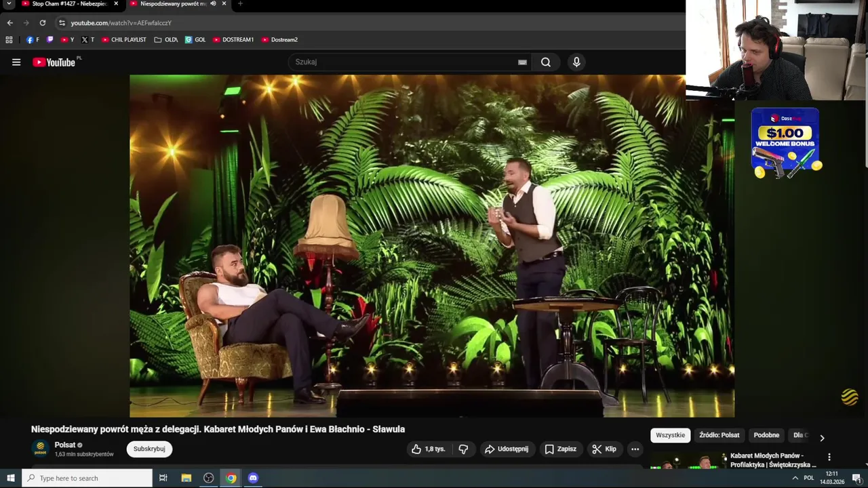Viewport: 868px width, 488px height.
Task: Like the video (1,8 tys.)
Action: pos(429,449)
